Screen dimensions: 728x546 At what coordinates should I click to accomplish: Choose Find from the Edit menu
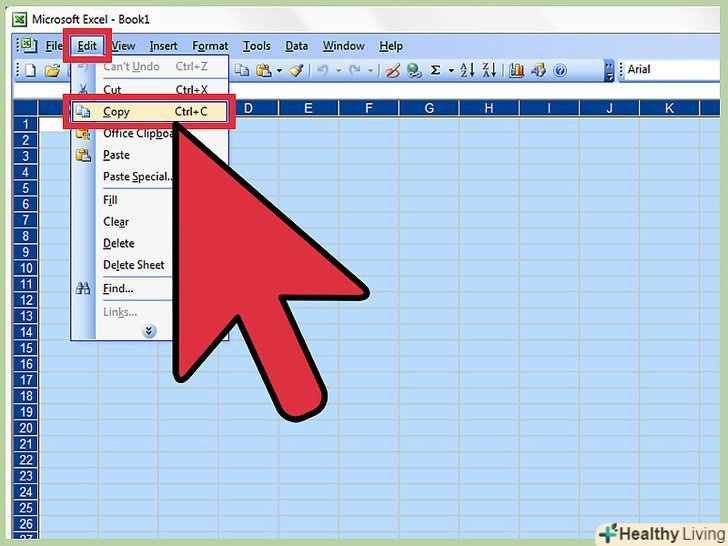click(123, 289)
